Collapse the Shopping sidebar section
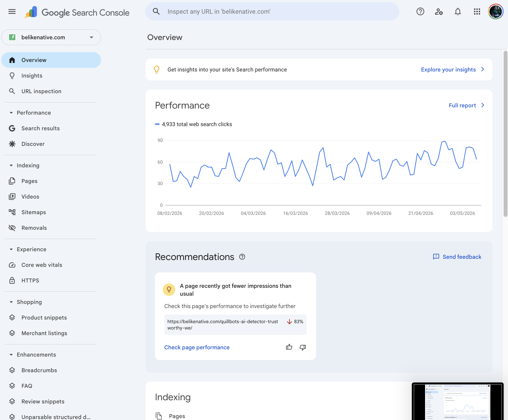Viewport: 508px width, 420px height. click(x=11, y=302)
